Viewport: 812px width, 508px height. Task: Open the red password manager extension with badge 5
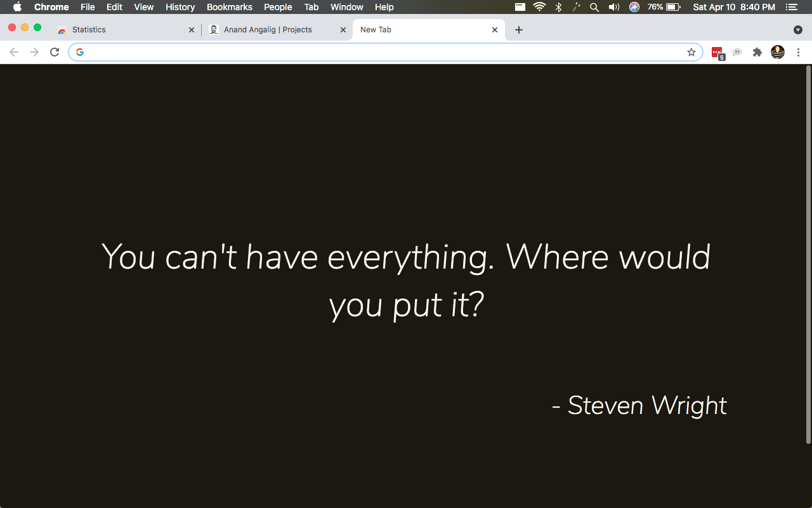coord(717,52)
